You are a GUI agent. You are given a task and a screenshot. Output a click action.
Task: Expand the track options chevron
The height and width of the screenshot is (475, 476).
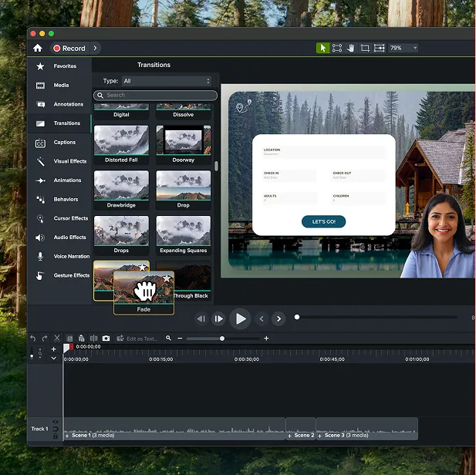tap(54, 358)
